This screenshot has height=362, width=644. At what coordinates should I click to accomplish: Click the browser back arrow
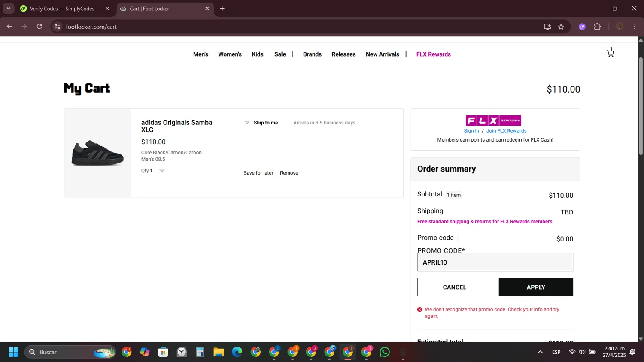(9, 27)
